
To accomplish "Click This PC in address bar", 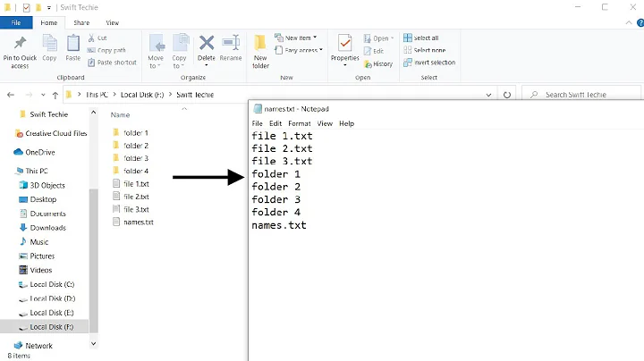I will pos(97,95).
